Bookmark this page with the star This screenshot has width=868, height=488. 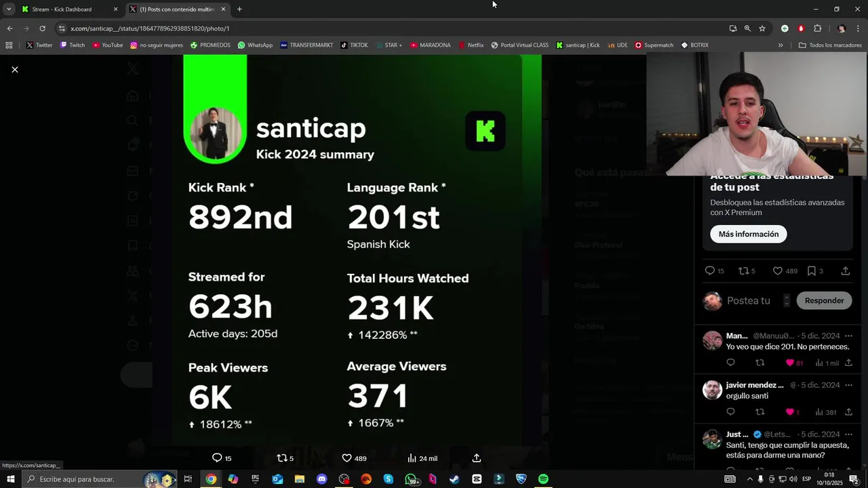pos(762,28)
